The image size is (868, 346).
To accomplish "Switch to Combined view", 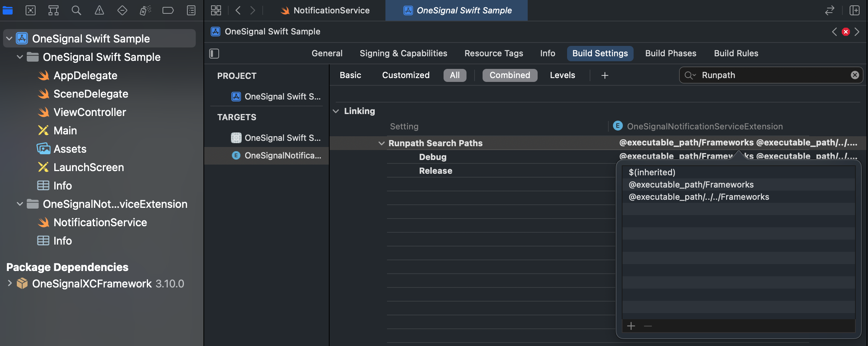I will tap(510, 75).
